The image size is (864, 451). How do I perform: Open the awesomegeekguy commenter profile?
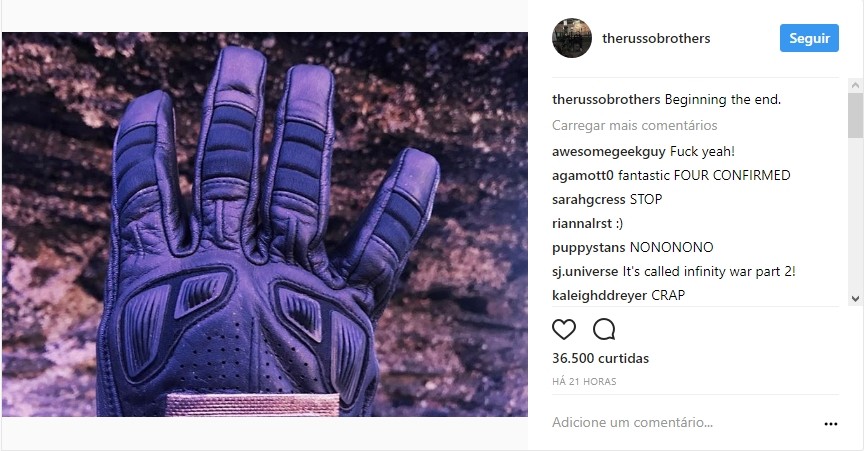coord(609,152)
